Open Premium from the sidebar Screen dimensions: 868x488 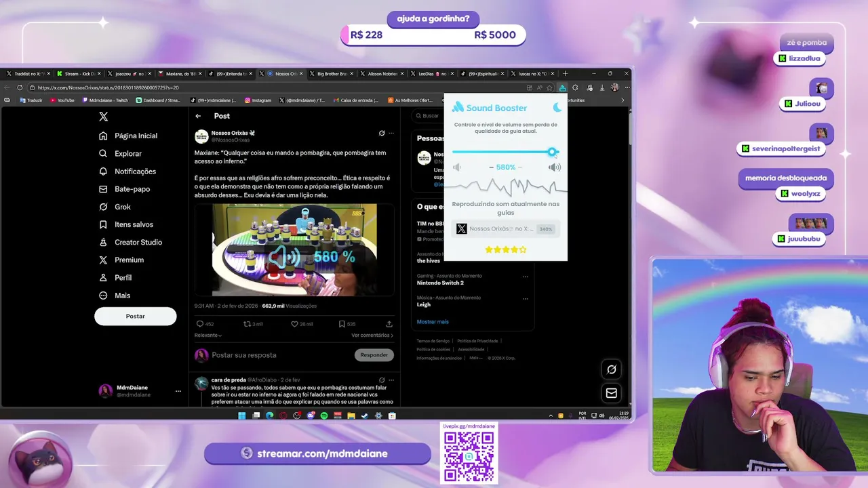pos(121,260)
